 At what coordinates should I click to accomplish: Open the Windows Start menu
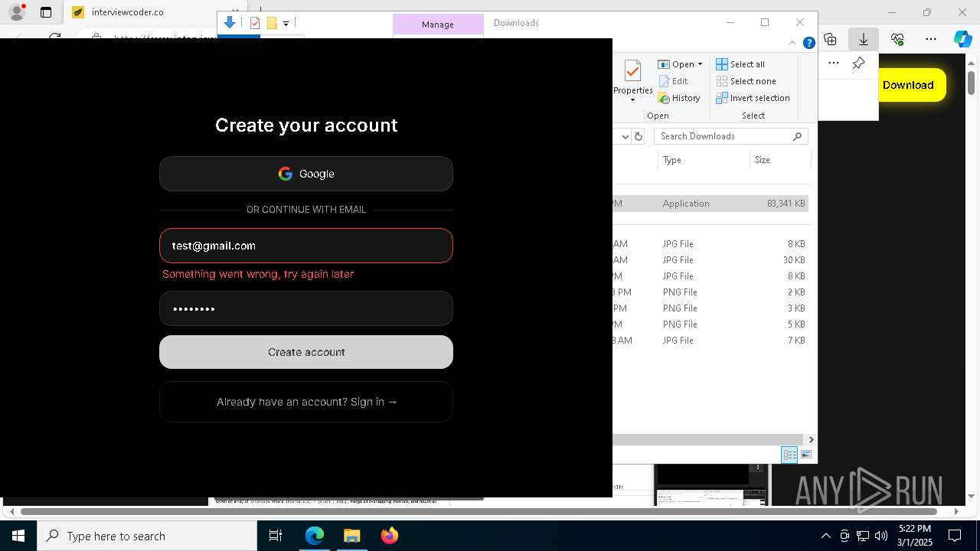pos(18,536)
